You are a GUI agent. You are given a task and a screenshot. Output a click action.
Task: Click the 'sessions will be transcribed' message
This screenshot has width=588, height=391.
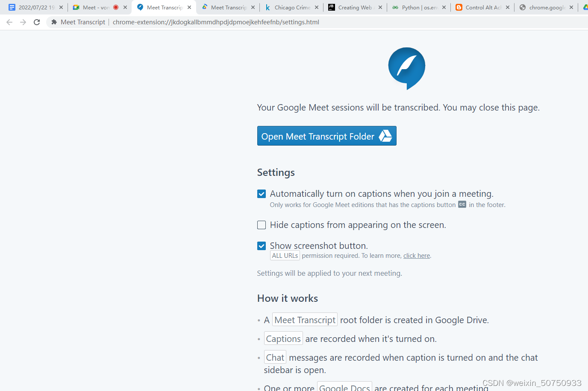pos(398,108)
